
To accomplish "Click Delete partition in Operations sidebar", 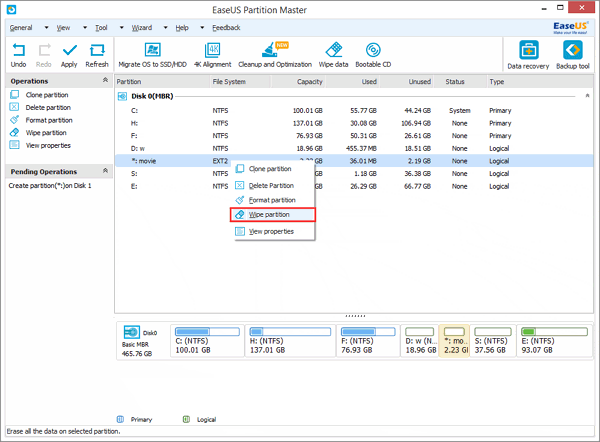I will coord(48,108).
